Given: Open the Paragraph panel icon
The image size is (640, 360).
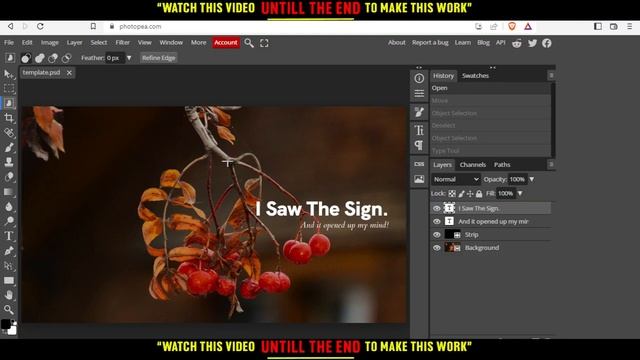Looking at the screenshot, I should tap(419, 145).
